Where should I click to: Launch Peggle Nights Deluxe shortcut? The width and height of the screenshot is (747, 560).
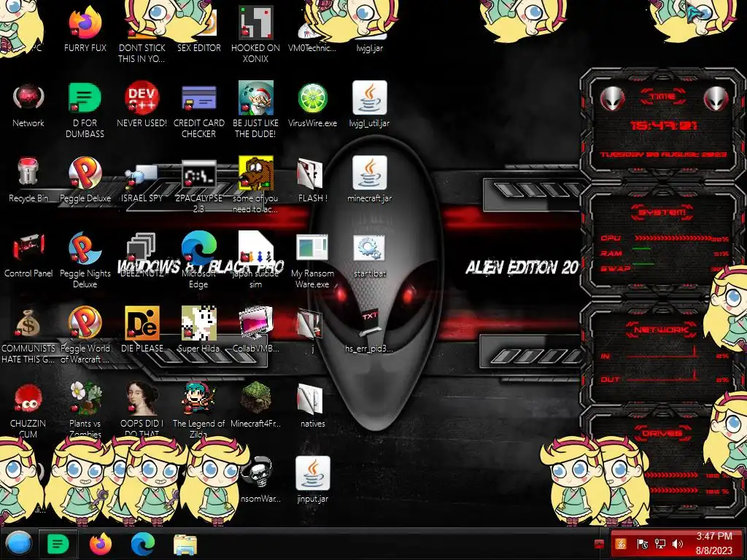(85, 248)
